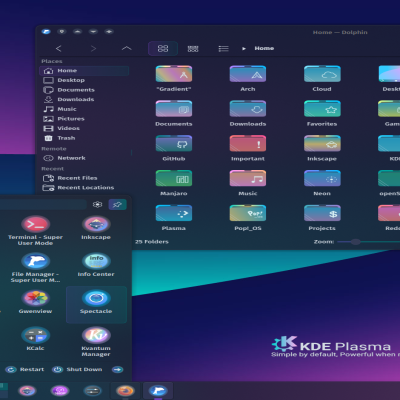This screenshot has height=400, width=400.
Task: Launch Inkscape from the launcher
Action: click(96, 228)
